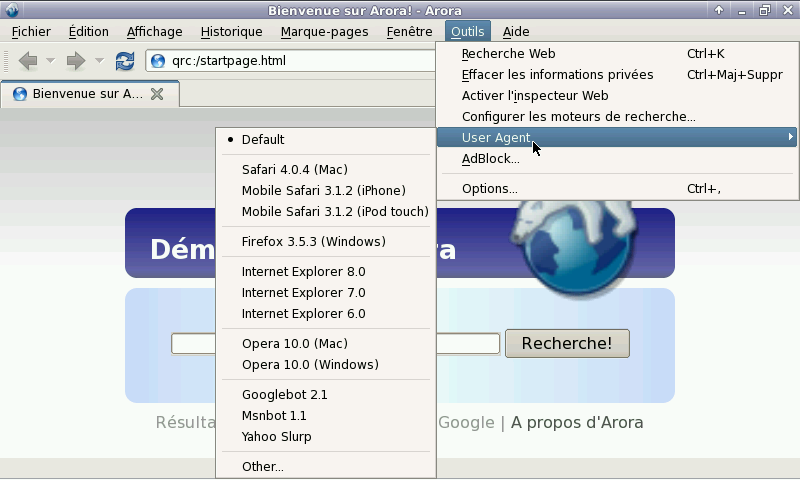The width and height of the screenshot is (800, 480).
Task: Select Safari 4.0.4 (Mac) user agent
Action: pos(326,169)
